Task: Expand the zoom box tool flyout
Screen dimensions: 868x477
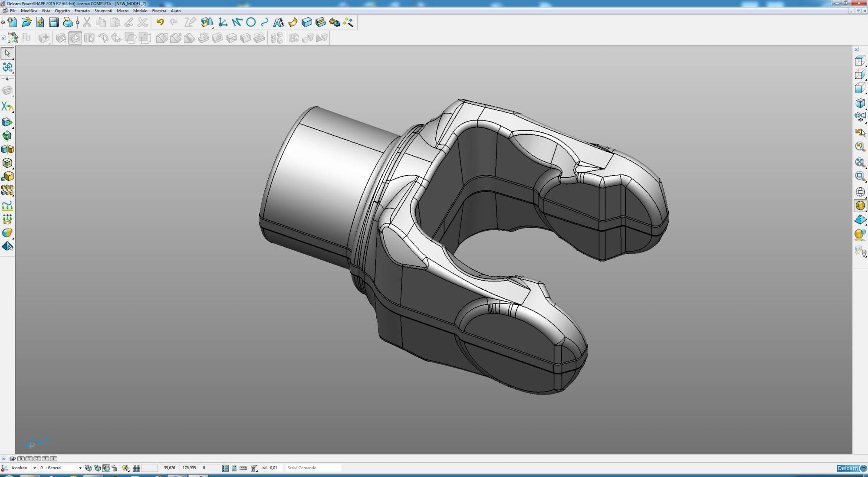Action: pyautogui.click(x=865, y=181)
